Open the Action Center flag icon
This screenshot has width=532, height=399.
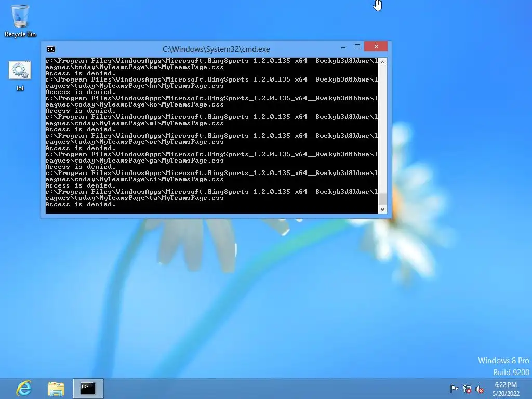point(454,389)
